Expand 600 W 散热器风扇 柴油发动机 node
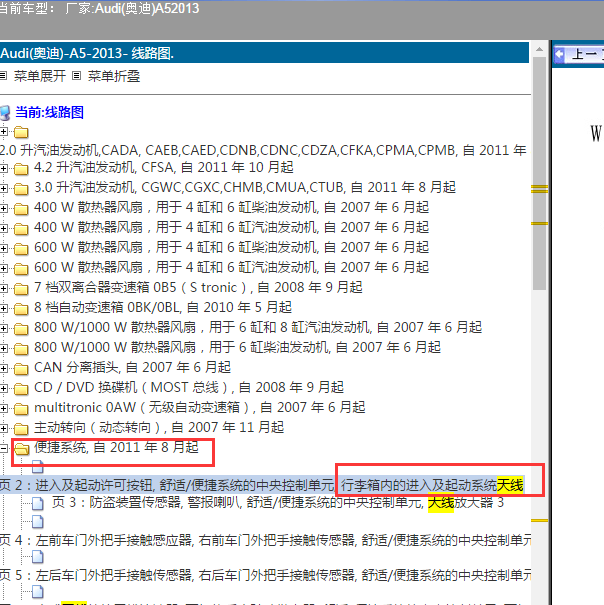The width and height of the screenshot is (604, 605). tap(3, 248)
